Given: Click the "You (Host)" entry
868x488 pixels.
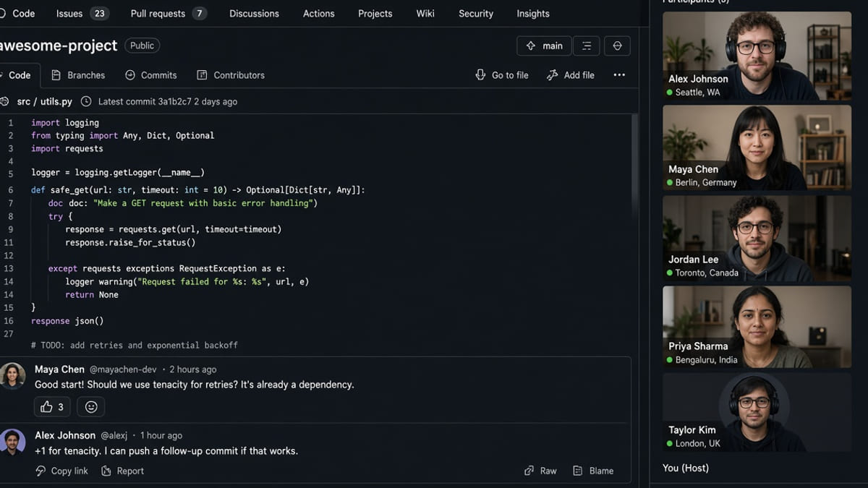Looking at the screenshot, I should coord(686,468).
